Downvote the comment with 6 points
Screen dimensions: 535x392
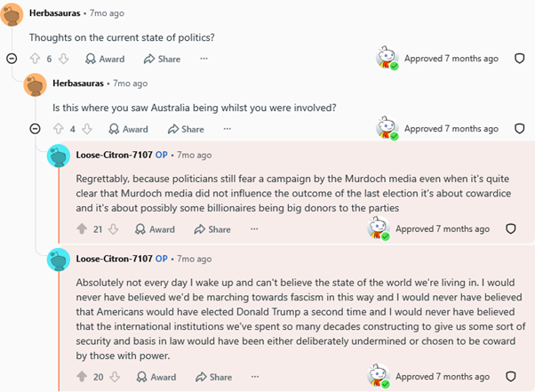(63, 59)
